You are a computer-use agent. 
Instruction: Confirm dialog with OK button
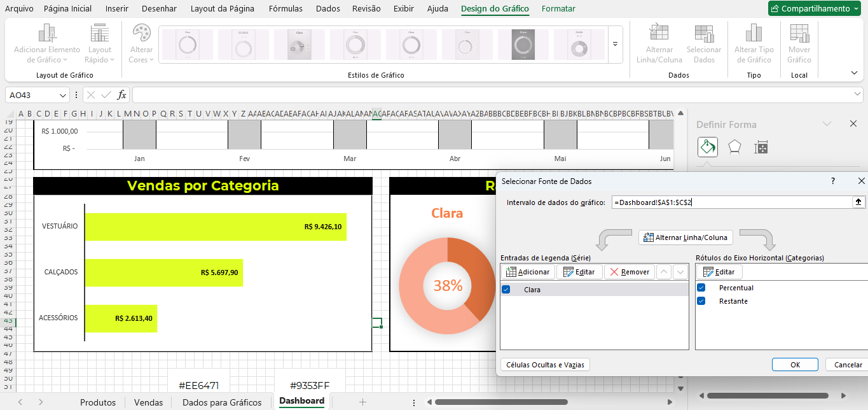(x=795, y=365)
